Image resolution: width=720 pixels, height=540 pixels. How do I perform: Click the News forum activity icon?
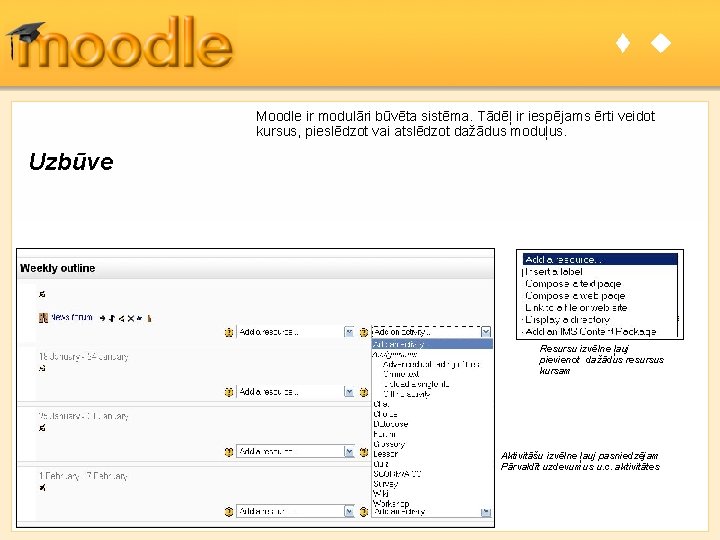pos(43,318)
